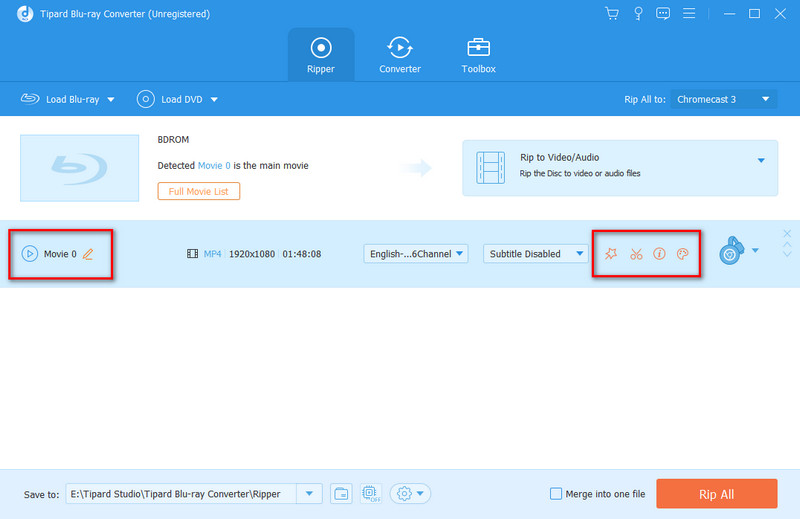Switch to the Ripper tab

pos(321,55)
